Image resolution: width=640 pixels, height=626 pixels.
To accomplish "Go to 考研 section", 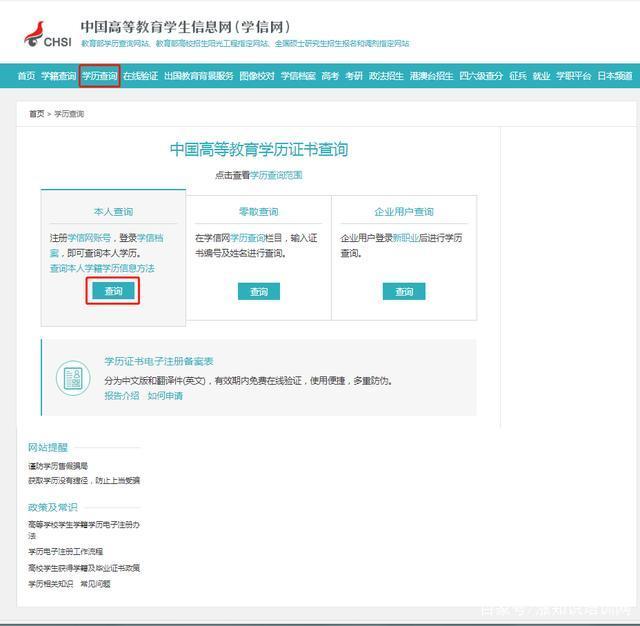I will click(353, 76).
